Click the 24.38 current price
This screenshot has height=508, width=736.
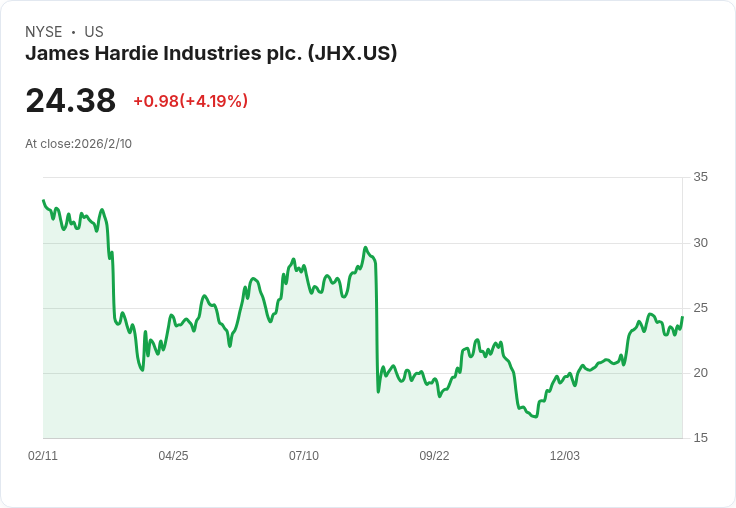[70, 101]
